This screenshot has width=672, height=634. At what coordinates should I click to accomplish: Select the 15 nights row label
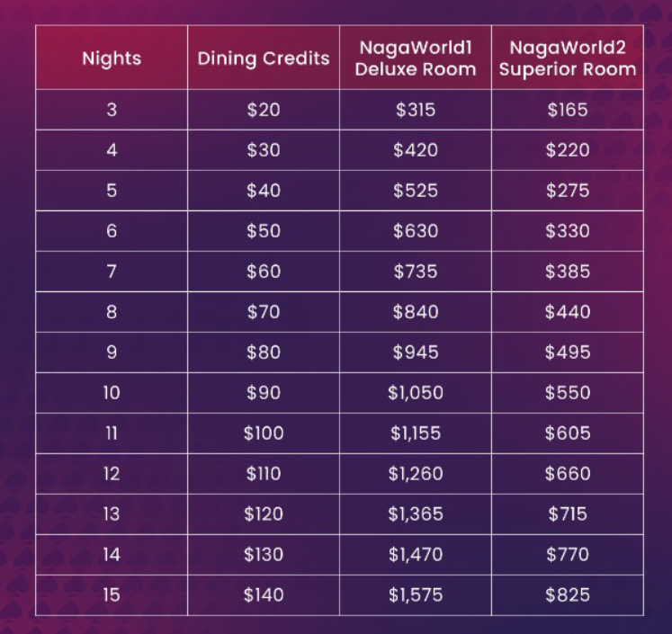(x=112, y=595)
